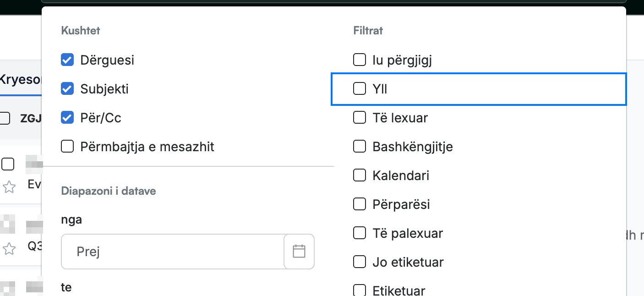
Task: Click the Prej start date field
Action: click(173, 252)
